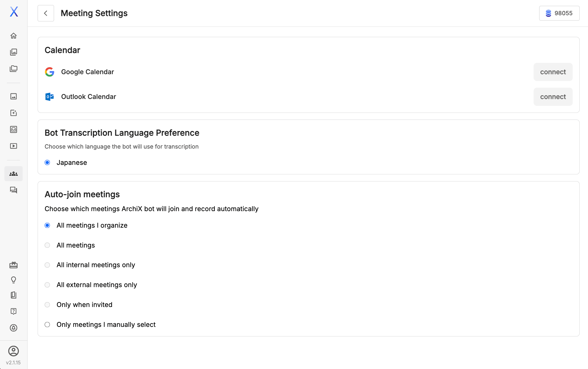Viewport: 588px width, 369px height.
Task: Connect Google Calendar
Action: click(553, 72)
